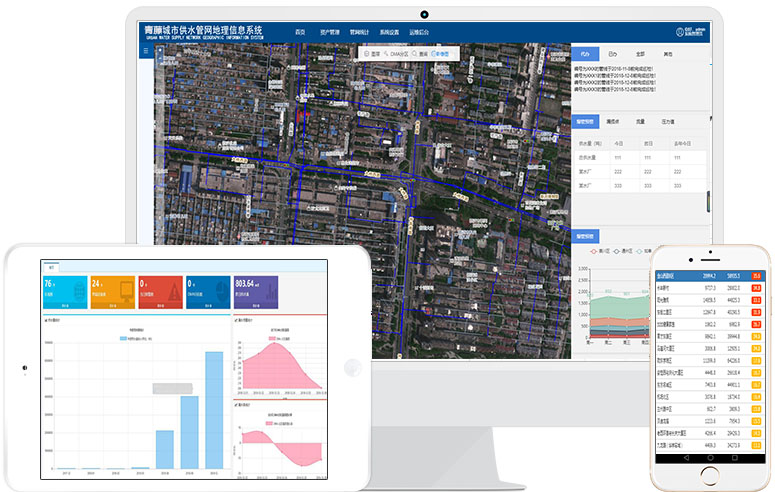Tap the Android back triangle on phone
775x492 pixels.
click(686, 458)
